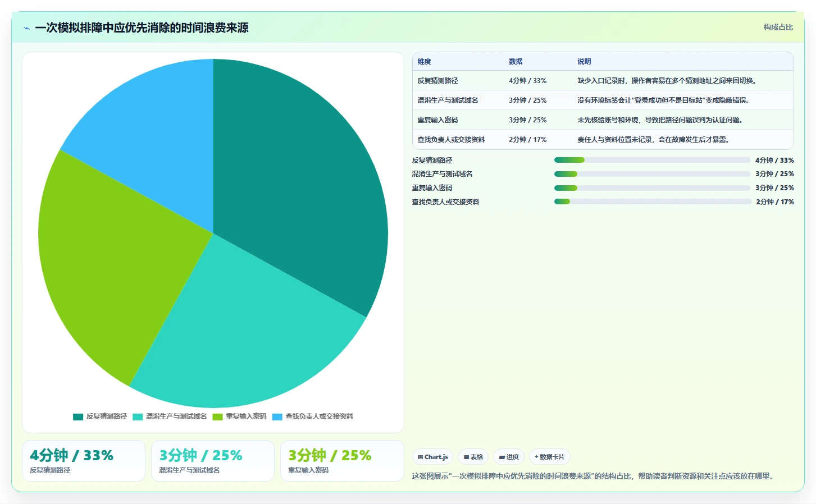Click the table cell 2分钟 / 17%
Screen dimensions: 816x504
(x=527, y=140)
